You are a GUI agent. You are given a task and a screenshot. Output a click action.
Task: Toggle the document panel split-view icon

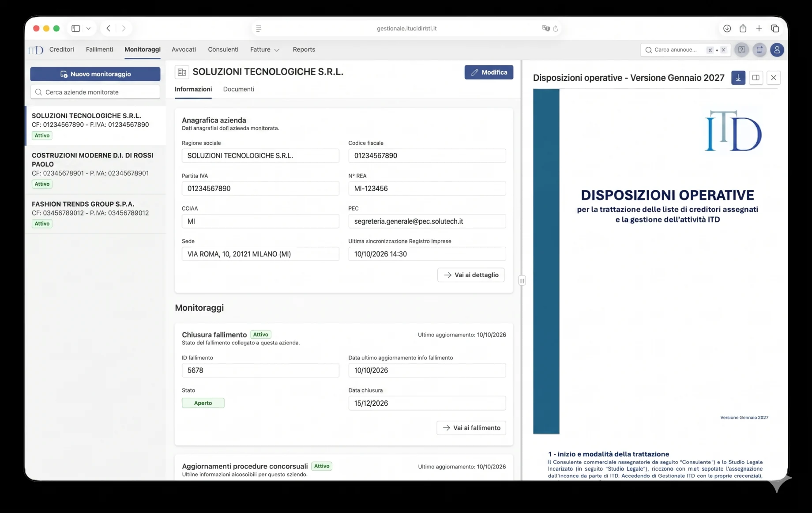[x=756, y=78]
